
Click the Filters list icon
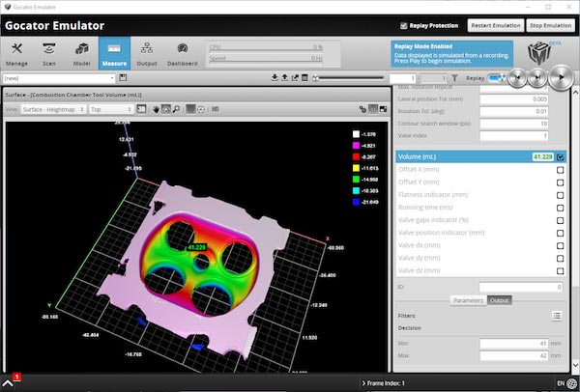coord(558,316)
